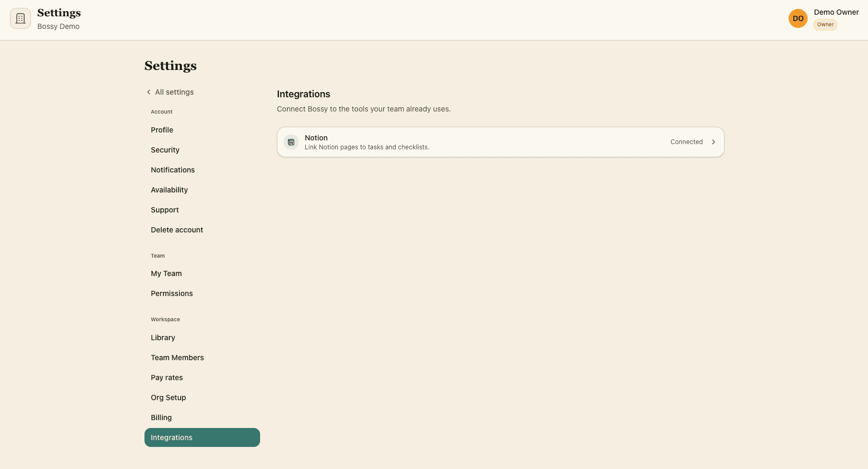868x469 pixels.
Task: Open the Profile settings page
Action: point(202,130)
